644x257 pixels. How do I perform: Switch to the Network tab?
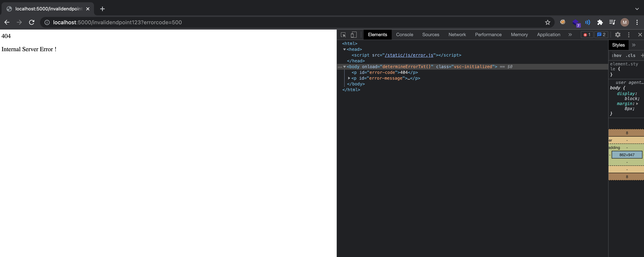[x=457, y=35]
